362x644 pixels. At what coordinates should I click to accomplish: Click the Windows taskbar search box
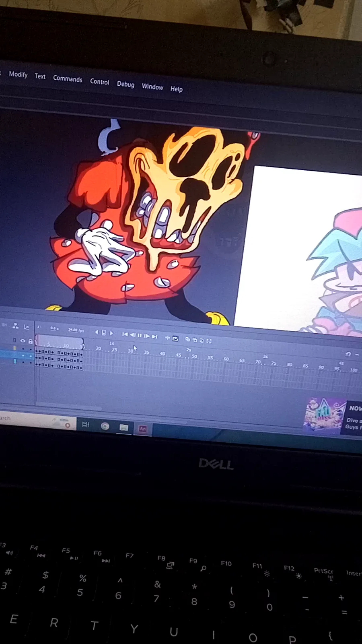pyautogui.click(x=38, y=421)
